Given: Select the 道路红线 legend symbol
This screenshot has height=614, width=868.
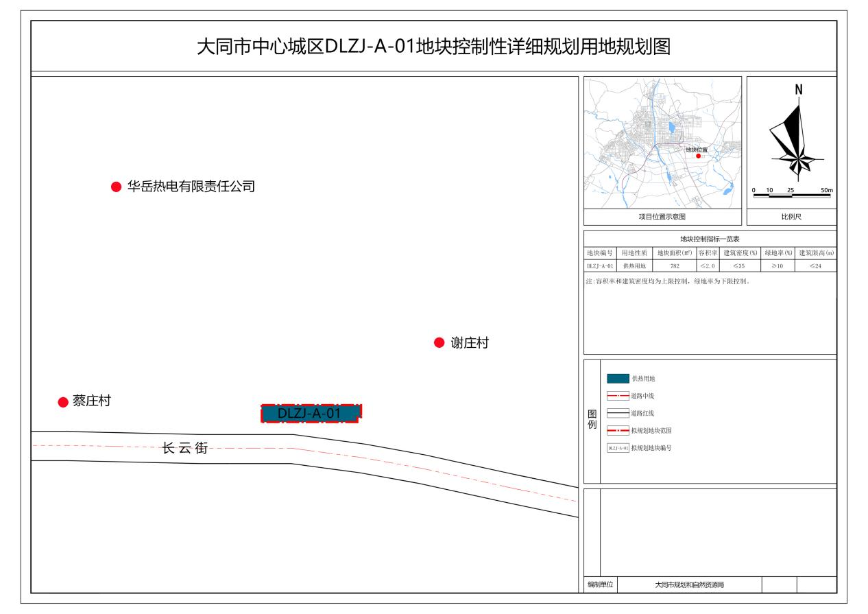Looking at the screenshot, I should coord(618,414).
